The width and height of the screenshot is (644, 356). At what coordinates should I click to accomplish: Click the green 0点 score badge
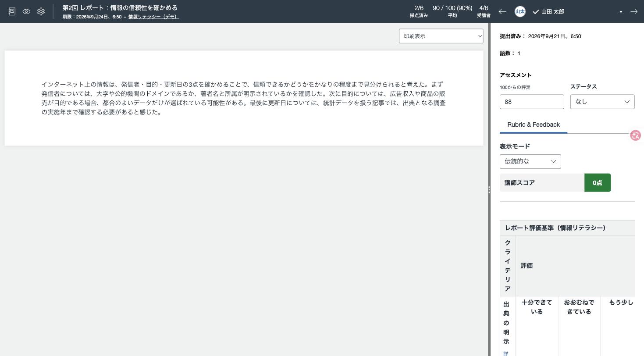[x=598, y=183]
